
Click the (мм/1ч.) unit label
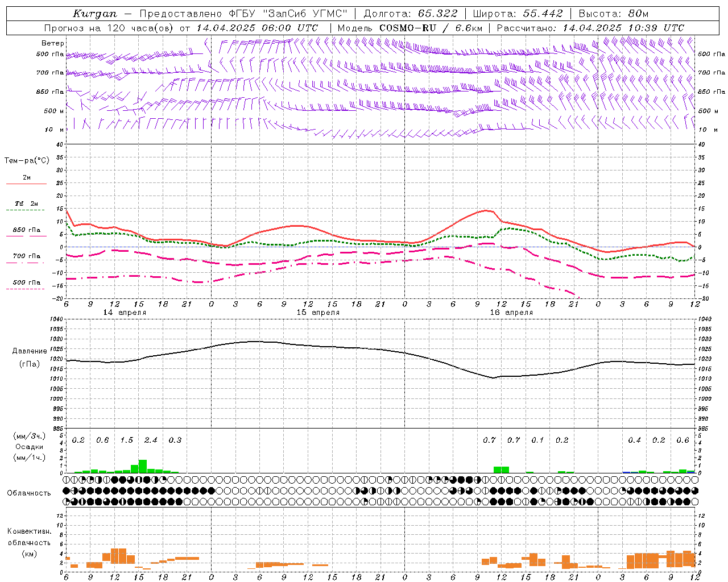28,458
